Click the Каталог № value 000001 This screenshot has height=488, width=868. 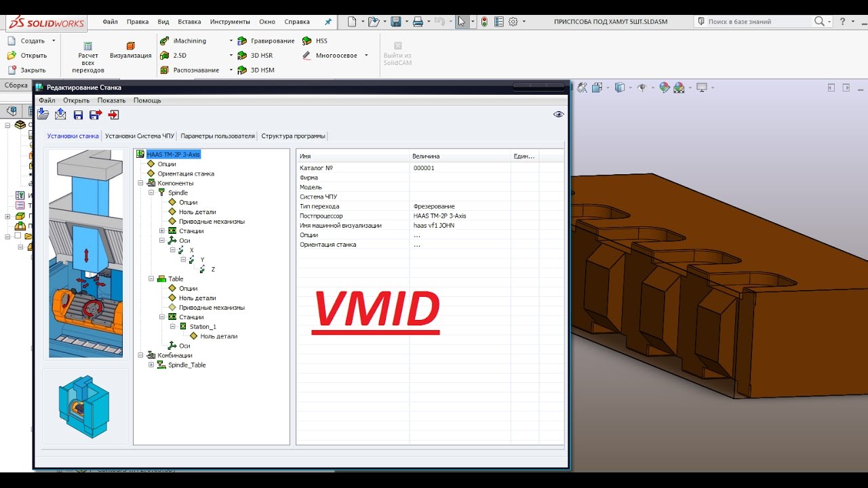[424, 168]
